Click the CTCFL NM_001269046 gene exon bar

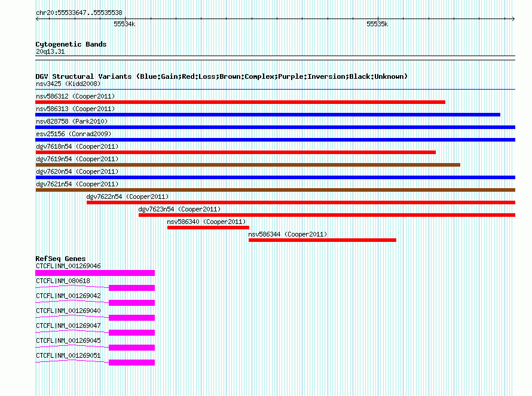[95, 273]
